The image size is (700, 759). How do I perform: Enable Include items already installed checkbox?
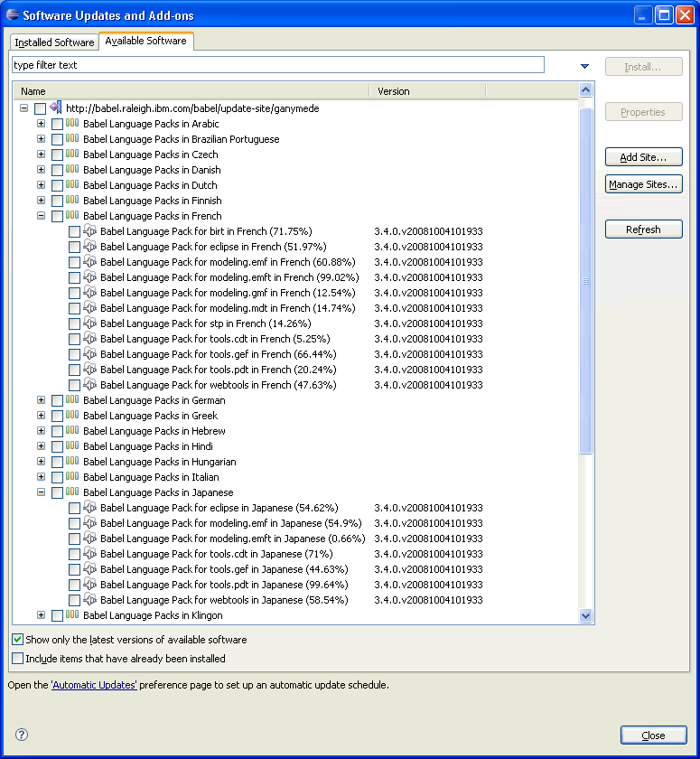(18, 659)
